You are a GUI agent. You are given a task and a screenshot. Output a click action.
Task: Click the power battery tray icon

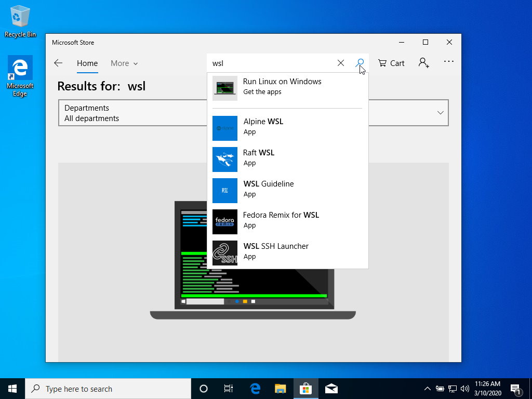(440, 389)
